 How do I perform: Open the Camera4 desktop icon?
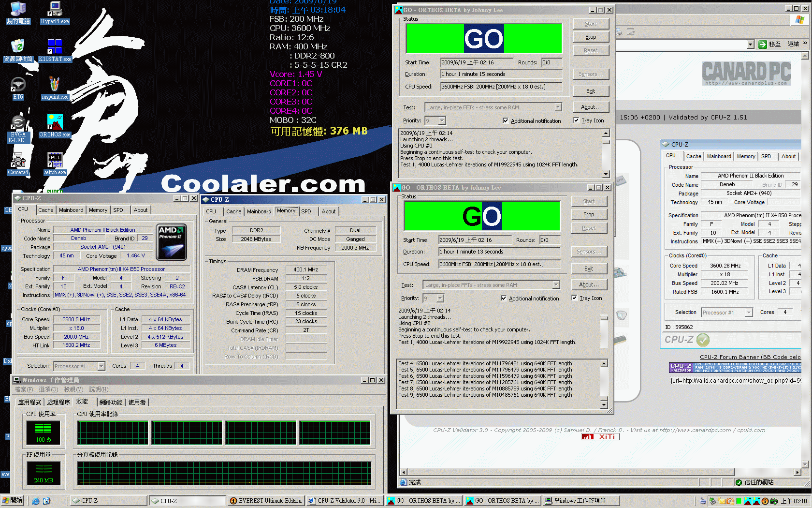[x=18, y=164]
